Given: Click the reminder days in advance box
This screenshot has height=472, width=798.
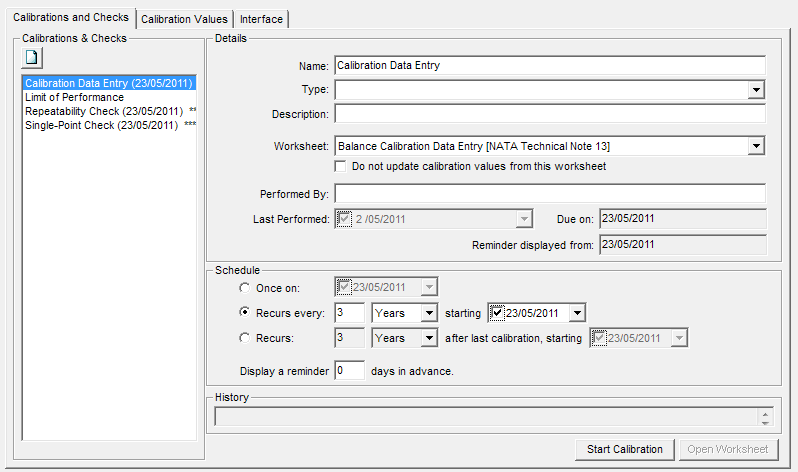Looking at the screenshot, I should point(349,370).
